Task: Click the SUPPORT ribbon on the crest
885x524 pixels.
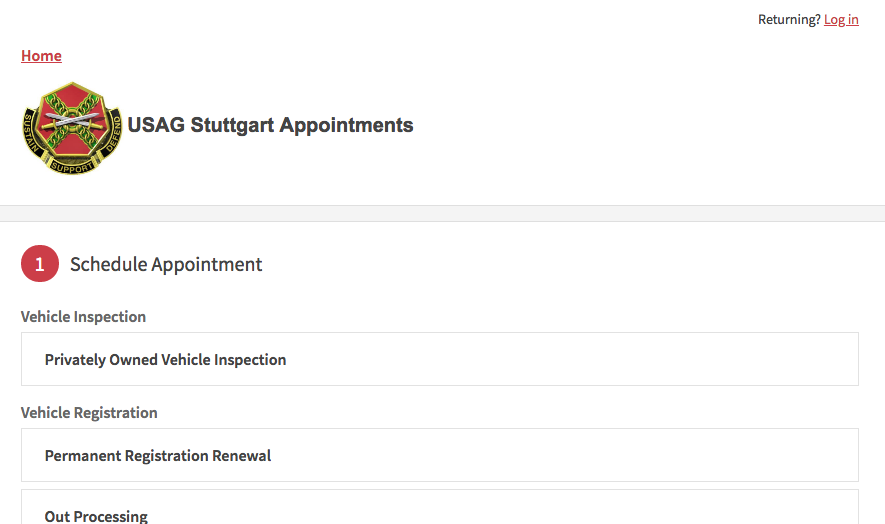Action: [x=72, y=167]
